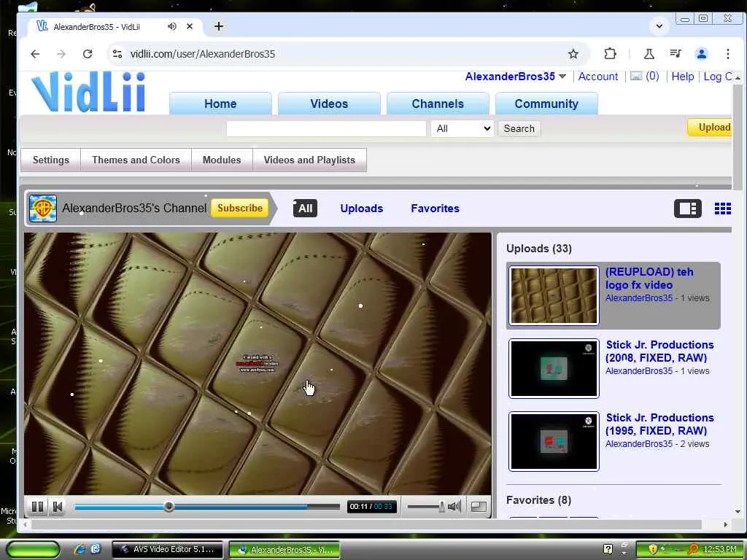Toggle the player fullscreen size icon
This screenshot has width=747, height=560.
[479, 507]
